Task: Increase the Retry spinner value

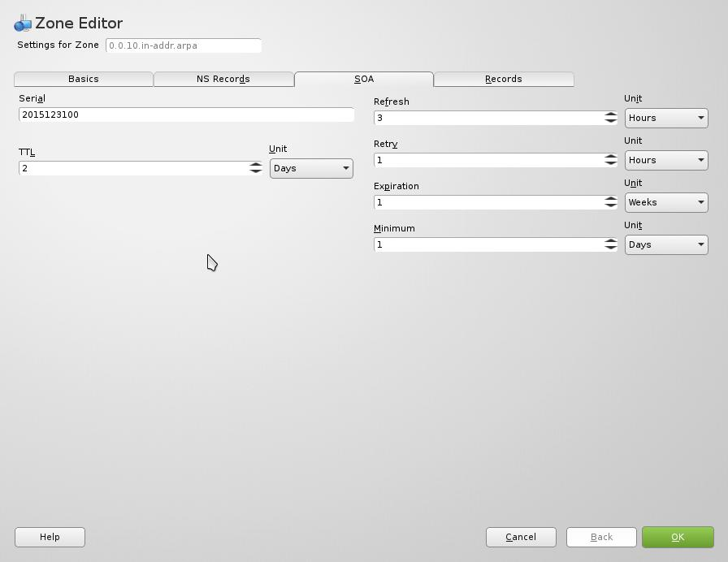Action: [611, 157]
